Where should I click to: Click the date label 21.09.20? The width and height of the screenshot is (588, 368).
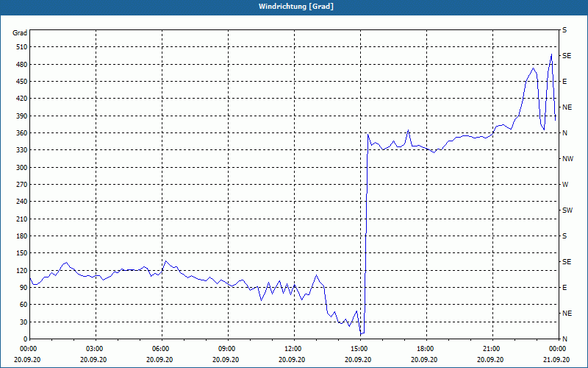(556, 359)
